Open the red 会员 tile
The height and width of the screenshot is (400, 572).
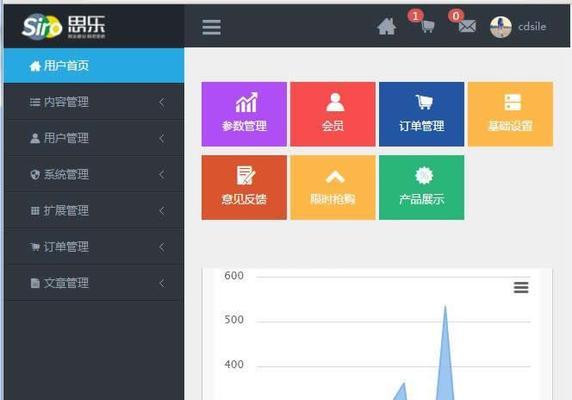point(333,114)
